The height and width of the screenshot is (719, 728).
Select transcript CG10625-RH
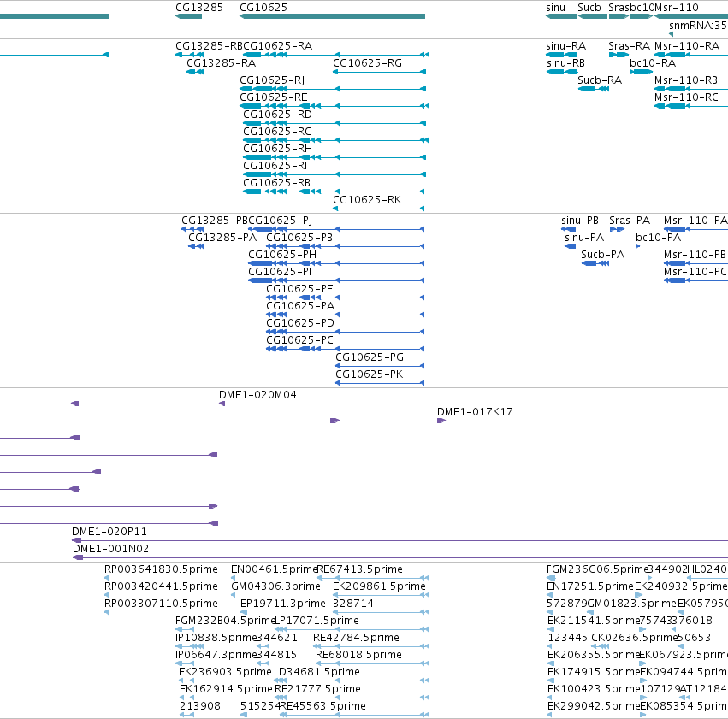click(278, 149)
